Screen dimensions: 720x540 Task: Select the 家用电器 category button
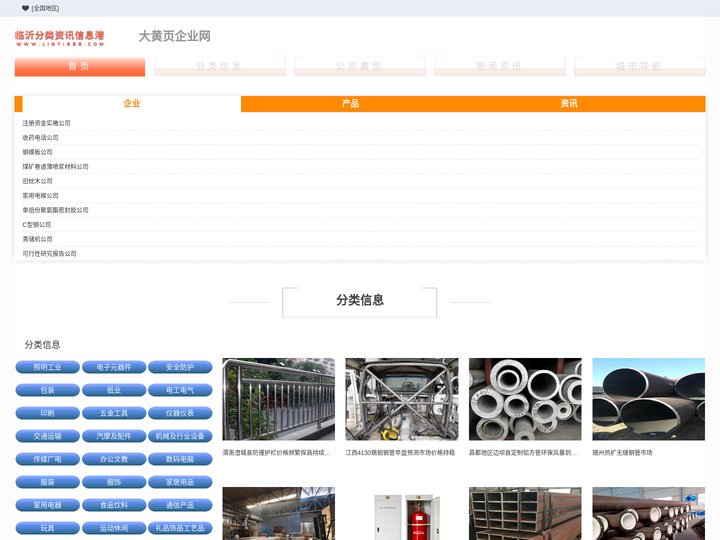coord(48,505)
